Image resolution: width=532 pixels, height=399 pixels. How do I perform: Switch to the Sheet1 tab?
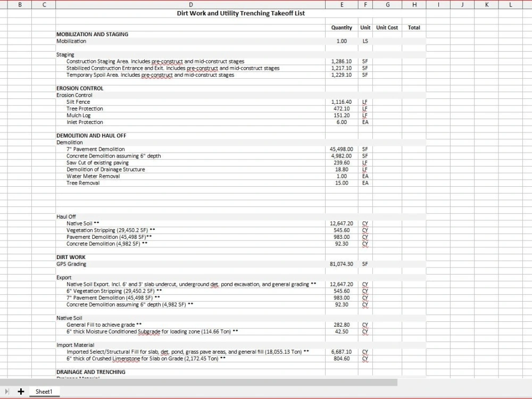point(44,392)
